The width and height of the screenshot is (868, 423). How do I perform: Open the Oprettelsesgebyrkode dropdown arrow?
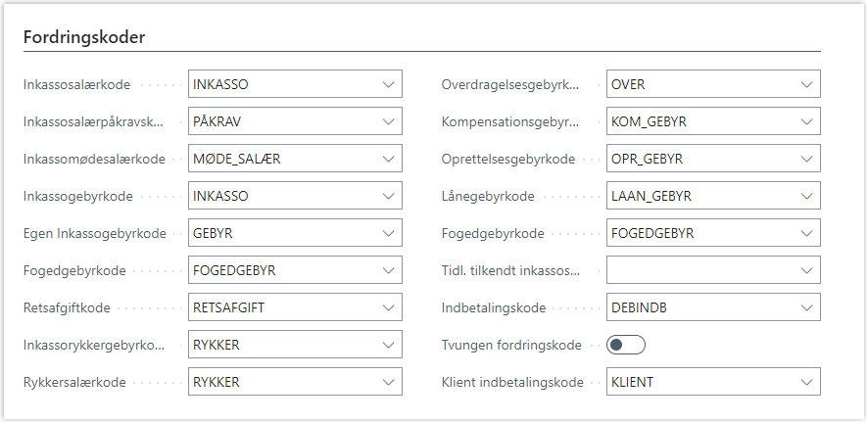pos(805,159)
